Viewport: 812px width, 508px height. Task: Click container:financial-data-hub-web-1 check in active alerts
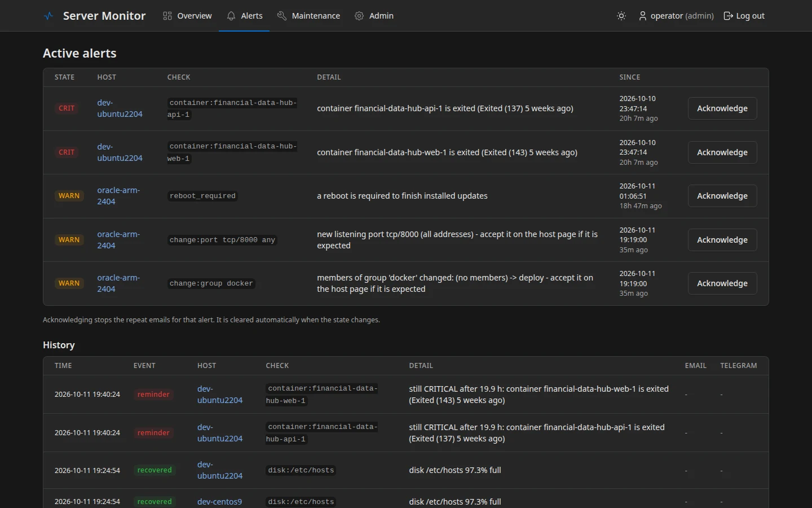point(232,152)
